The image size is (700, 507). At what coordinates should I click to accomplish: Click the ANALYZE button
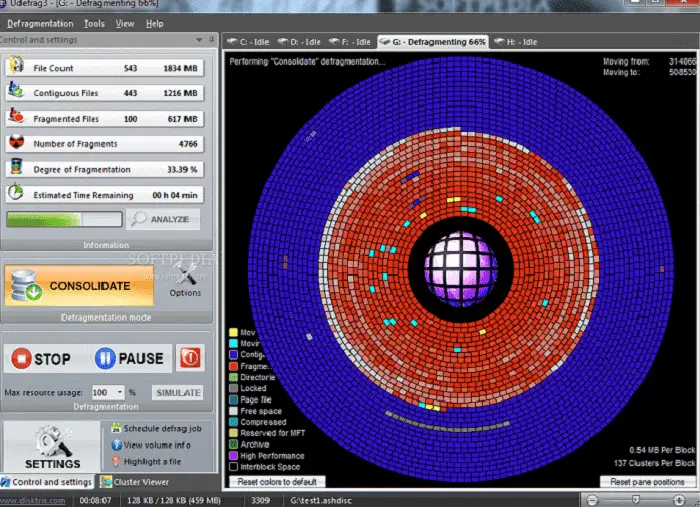pyautogui.click(x=162, y=219)
